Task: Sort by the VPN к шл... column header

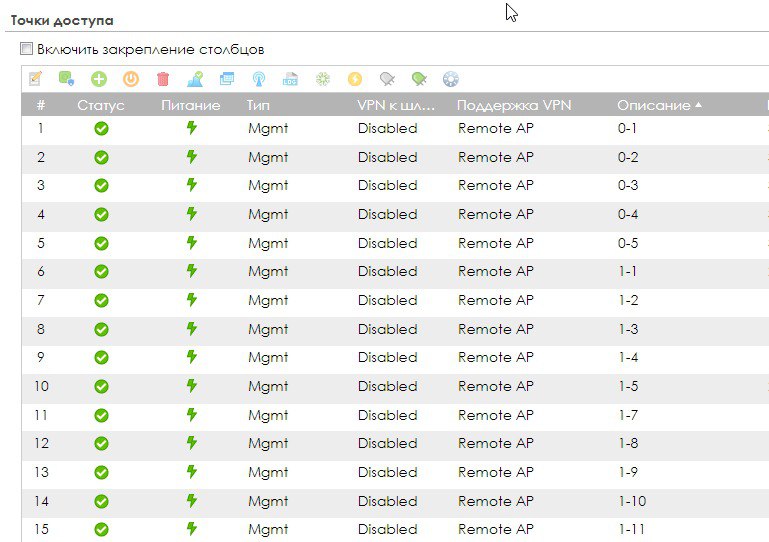Action: 396,105
